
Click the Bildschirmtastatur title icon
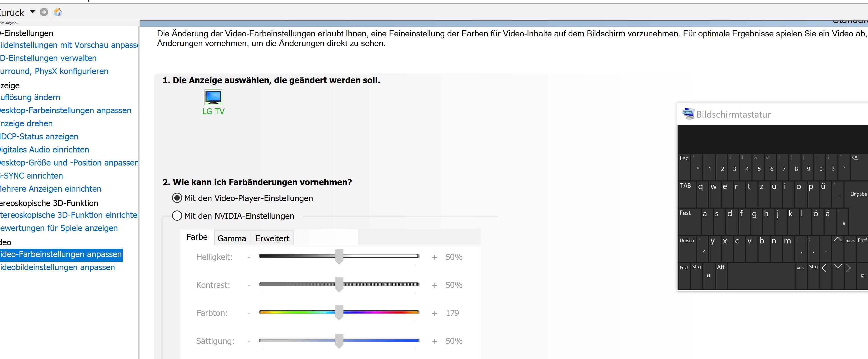pyautogui.click(x=688, y=114)
